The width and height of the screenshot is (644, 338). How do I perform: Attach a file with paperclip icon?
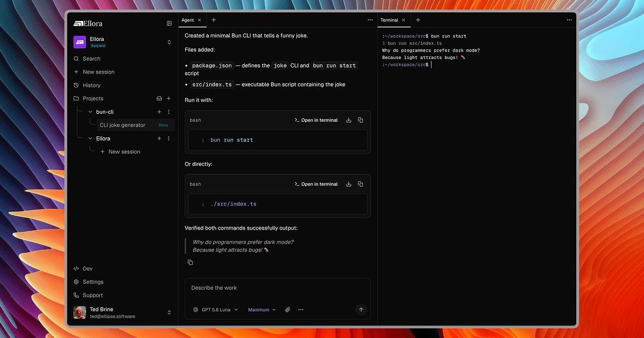tap(287, 310)
